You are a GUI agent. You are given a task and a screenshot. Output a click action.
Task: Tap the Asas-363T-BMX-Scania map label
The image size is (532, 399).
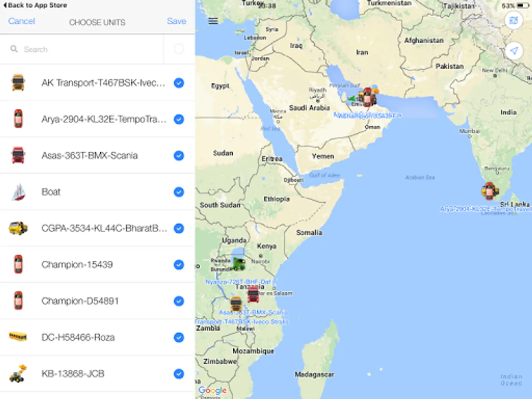click(253, 313)
